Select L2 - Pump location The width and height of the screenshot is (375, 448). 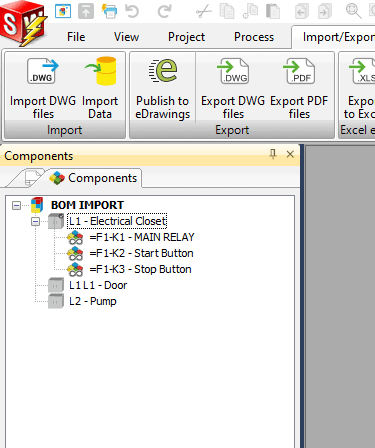coord(93,301)
